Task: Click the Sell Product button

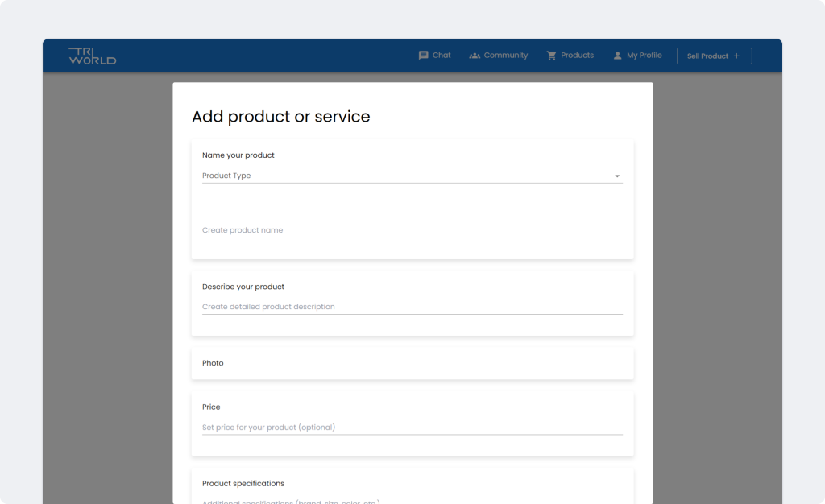Action: 714,56
